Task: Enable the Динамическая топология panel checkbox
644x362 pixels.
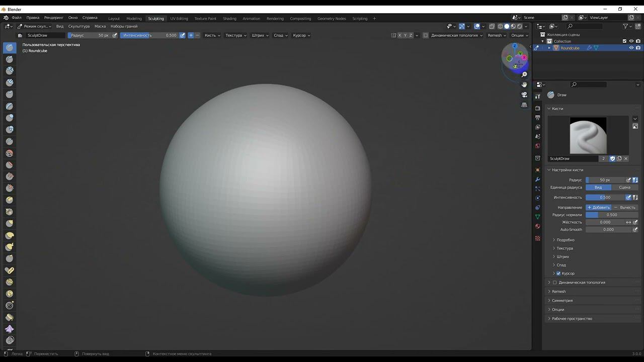Action: (555, 283)
